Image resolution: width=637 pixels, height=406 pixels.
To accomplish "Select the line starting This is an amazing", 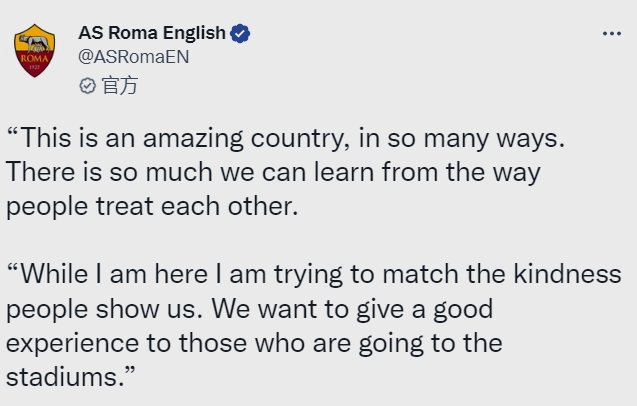I will (x=285, y=138).
